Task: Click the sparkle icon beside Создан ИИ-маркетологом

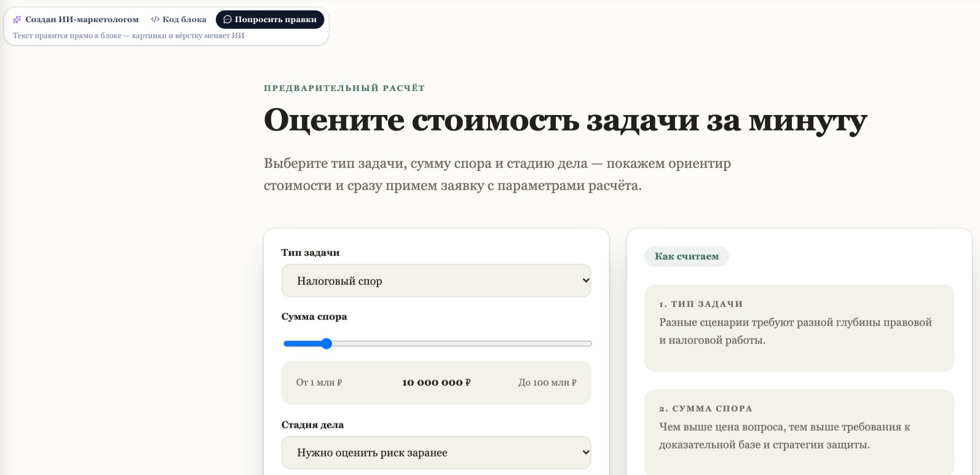Action: 17,20
